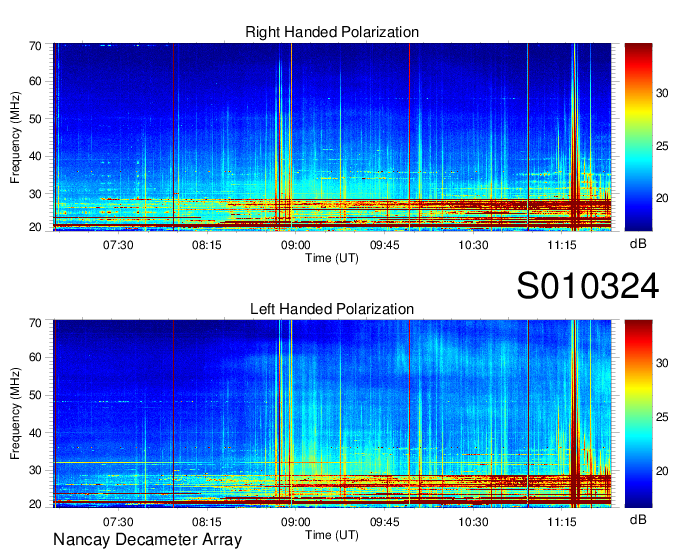Click 70 MHz tick on Right Handed plot
This screenshot has width=680, height=552.
click(35, 46)
